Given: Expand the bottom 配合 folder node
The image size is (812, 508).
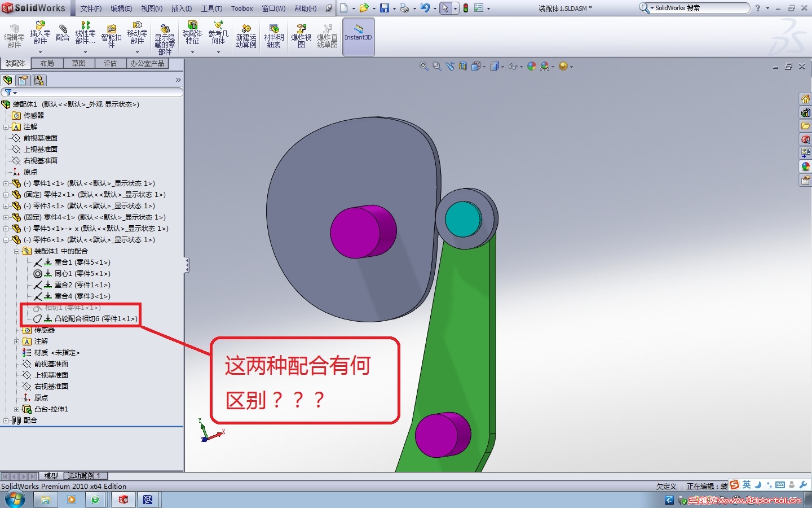Looking at the screenshot, I should coord(6,421).
